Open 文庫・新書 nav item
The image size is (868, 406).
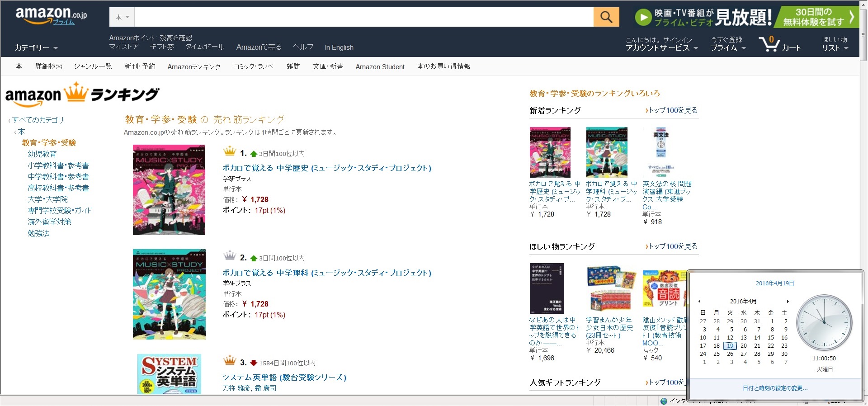[x=328, y=66]
